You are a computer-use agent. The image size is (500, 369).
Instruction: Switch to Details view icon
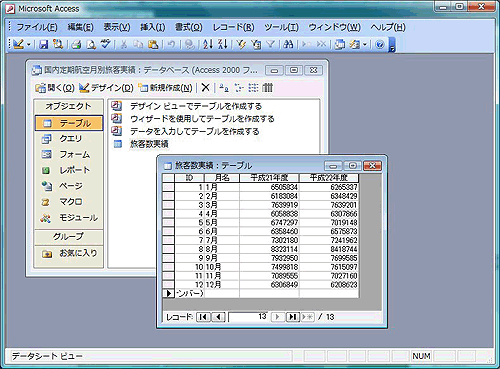click(267, 88)
